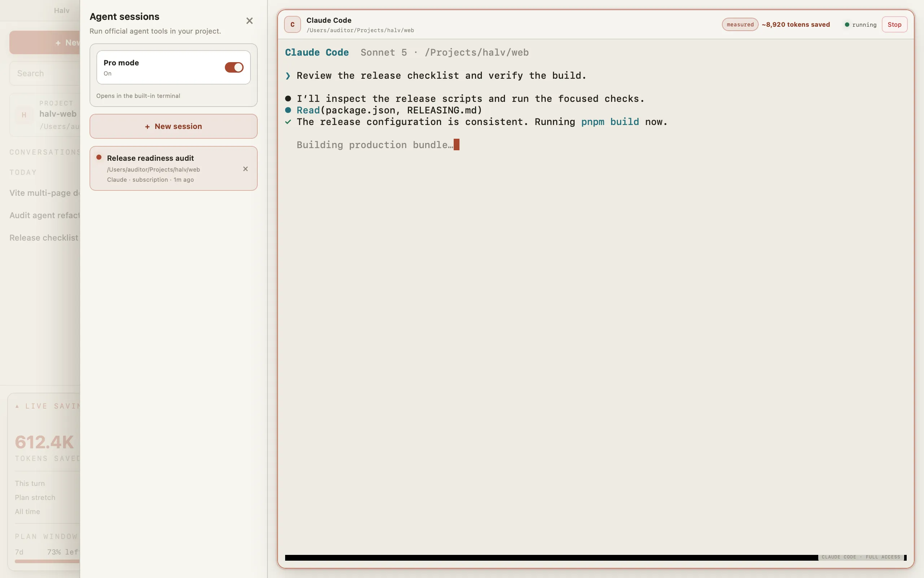Open the Vite multi-page conversation
924x578 pixels.
(45, 193)
